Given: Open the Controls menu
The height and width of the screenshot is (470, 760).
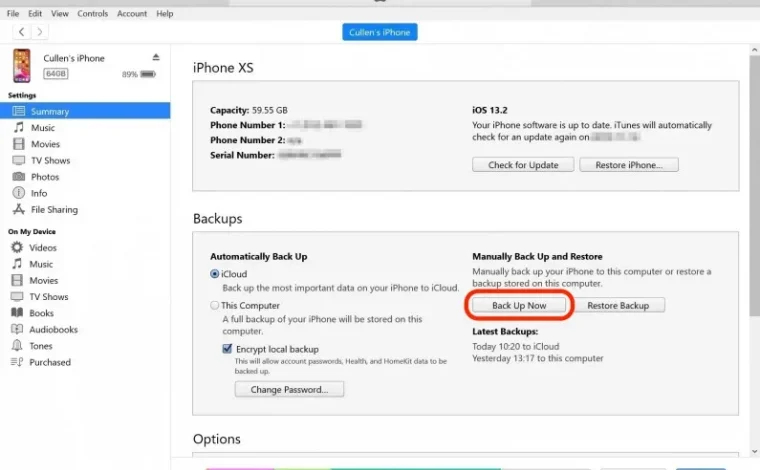Looking at the screenshot, I should coord(93,14).
